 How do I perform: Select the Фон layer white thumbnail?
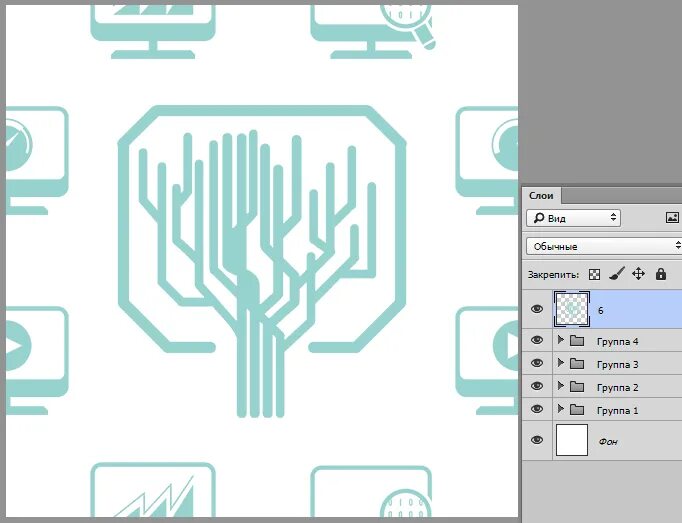(x=572, y=440)
